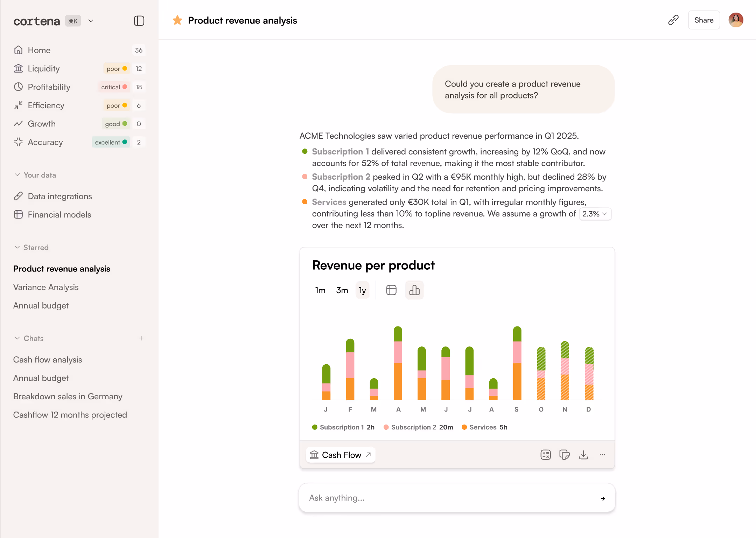Toggle Services legend series
This screenshot has height=538, width=756.
484,427
